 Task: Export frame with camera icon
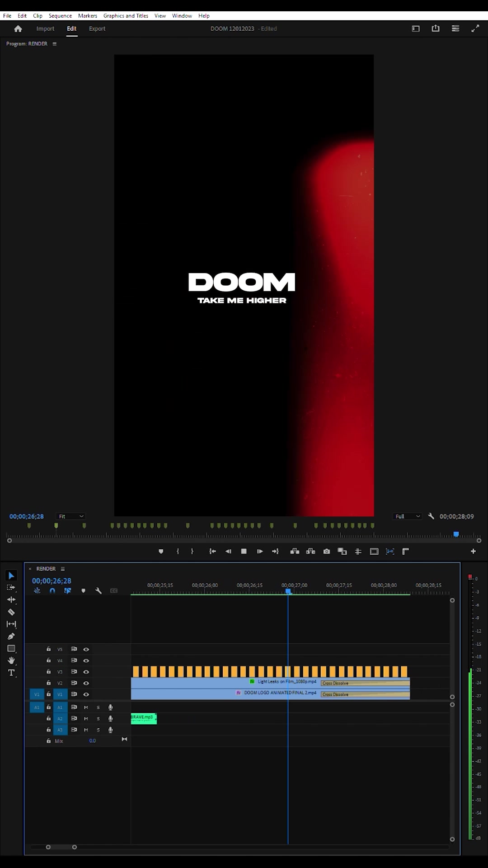coord(327,552)
